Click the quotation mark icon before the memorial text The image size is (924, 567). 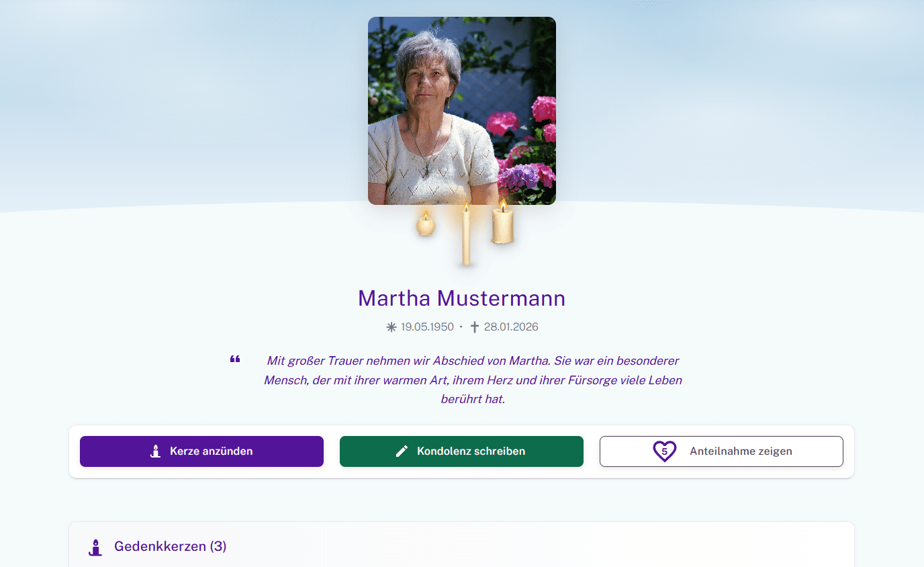pos(235,359)
